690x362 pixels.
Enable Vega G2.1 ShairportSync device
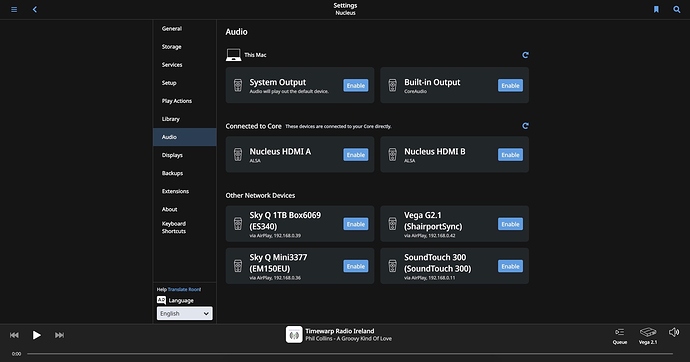tap(510, 224)
